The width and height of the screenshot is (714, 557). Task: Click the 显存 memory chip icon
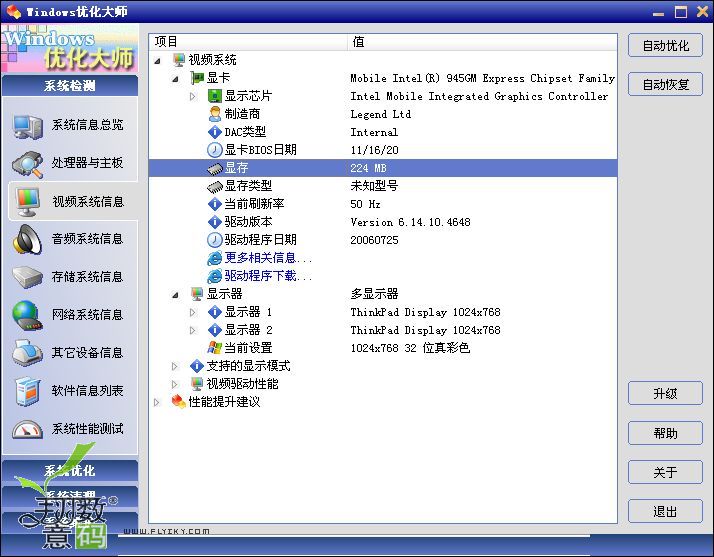[x=214, y=169]
